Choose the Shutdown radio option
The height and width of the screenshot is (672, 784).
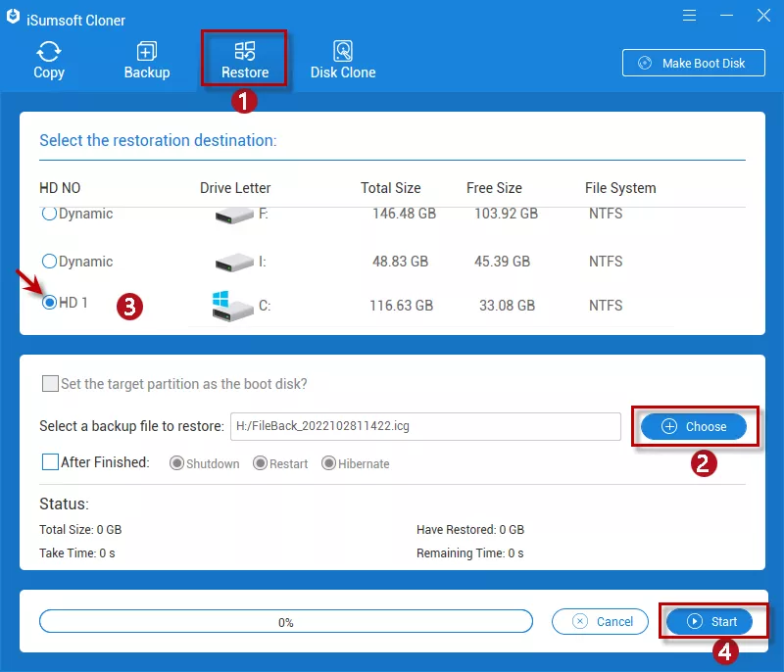coord(177,463)
